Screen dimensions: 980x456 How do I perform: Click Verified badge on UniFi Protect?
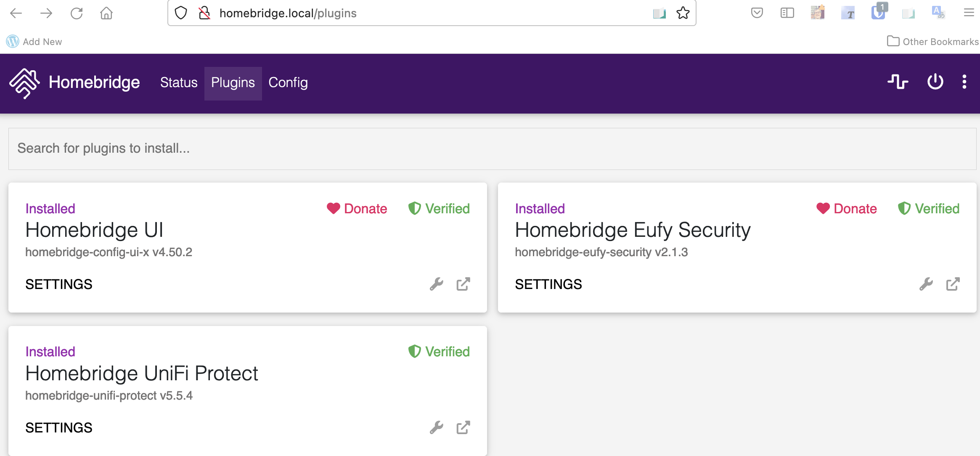coord(439,352)
